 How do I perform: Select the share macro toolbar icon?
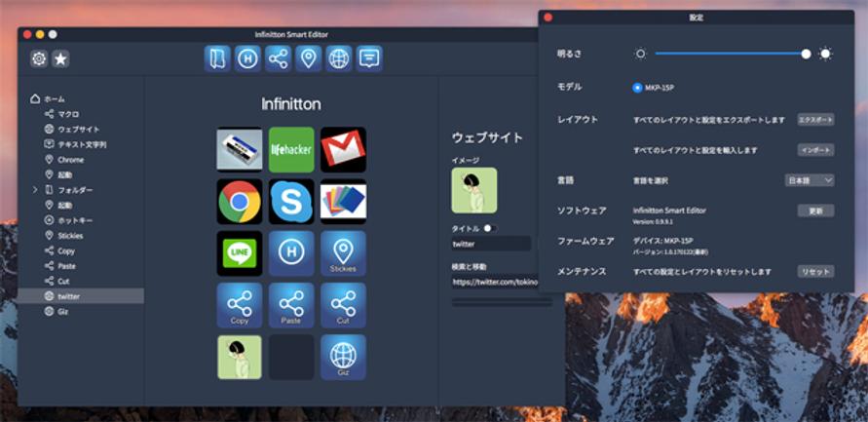[278, 58]
